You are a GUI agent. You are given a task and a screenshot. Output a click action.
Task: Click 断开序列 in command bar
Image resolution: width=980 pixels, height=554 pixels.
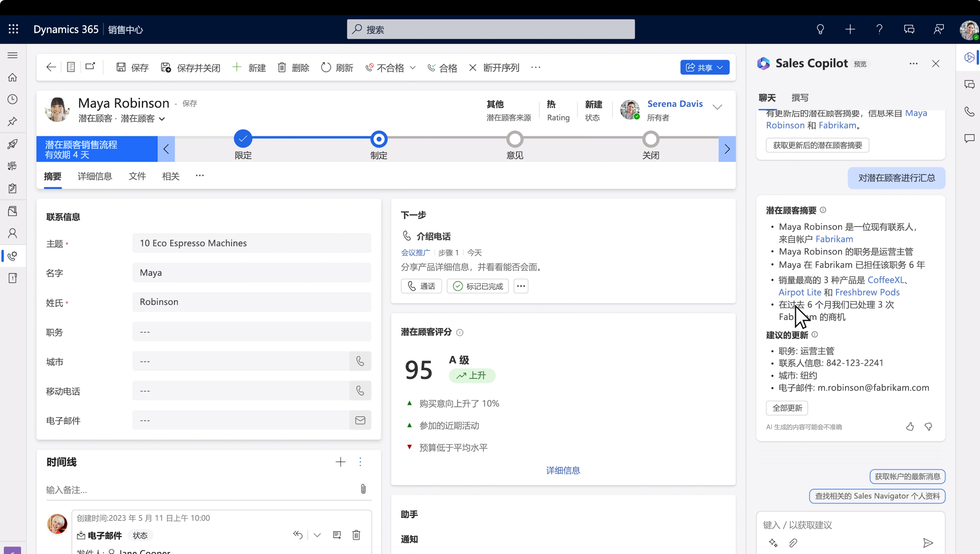point(494,67)
